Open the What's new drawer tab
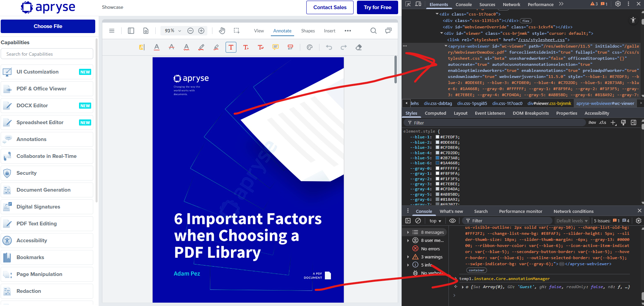The height and width of the screenshot is (306, 644). coord(451,211)
